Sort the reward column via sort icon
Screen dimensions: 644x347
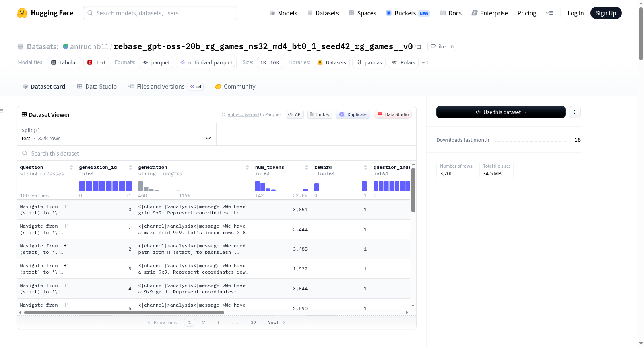coord(365,167)
